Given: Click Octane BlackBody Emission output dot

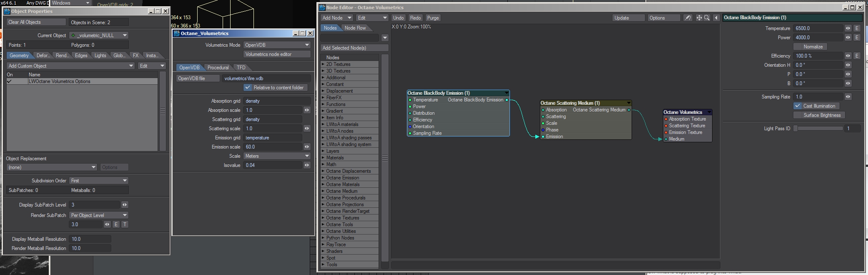Looking at the screenshot, I should point(507,100).
